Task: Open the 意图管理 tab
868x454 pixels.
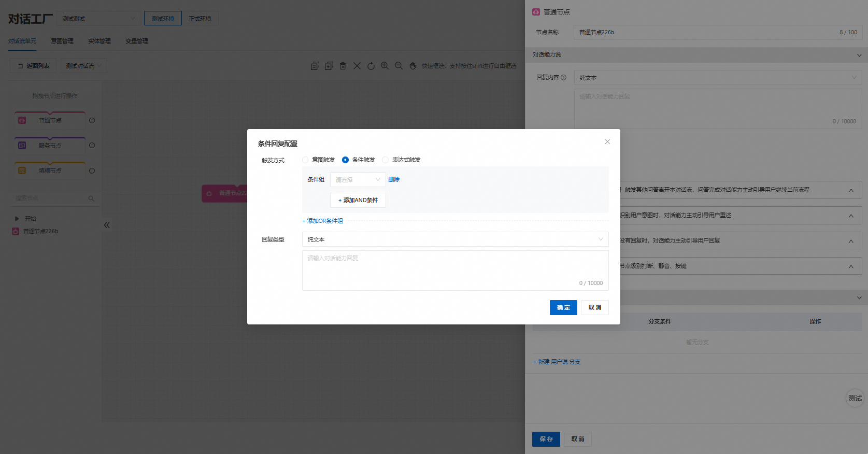Action: [x=62, y=41]
